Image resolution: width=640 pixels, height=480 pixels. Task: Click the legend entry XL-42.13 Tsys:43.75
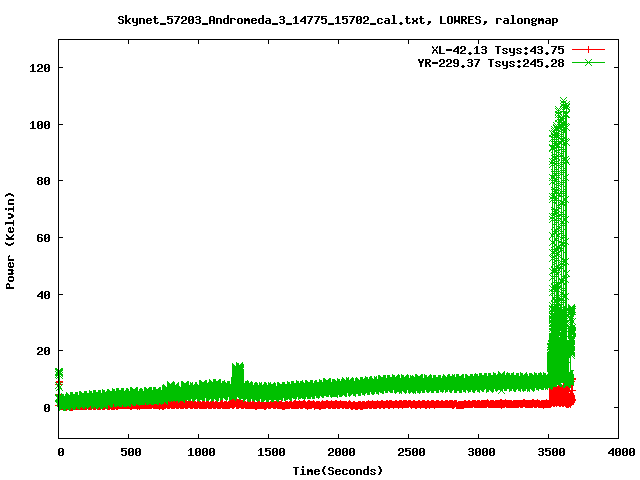[498, 50]
